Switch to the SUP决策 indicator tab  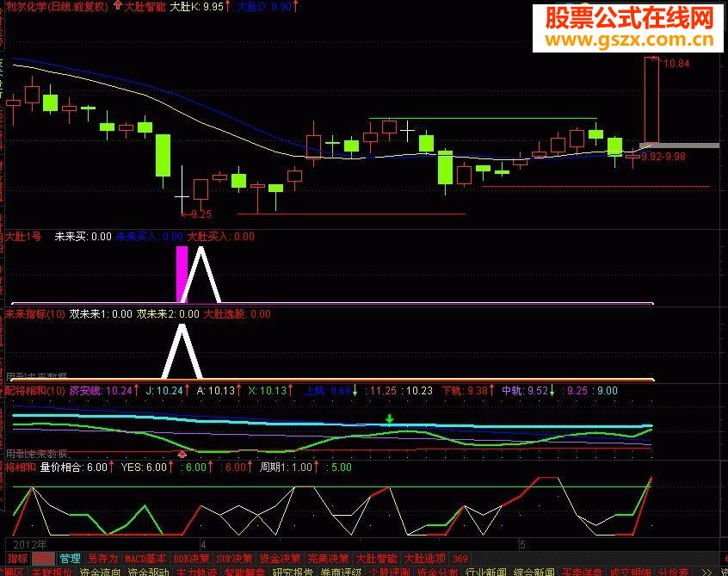point(234,558)
